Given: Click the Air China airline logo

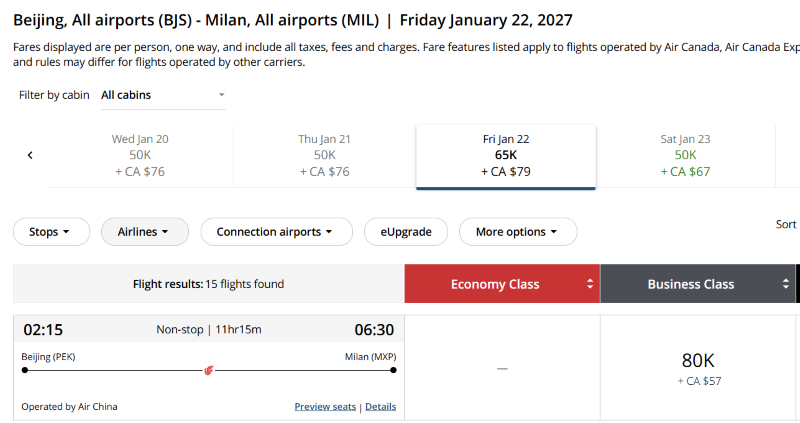Looking at the screenshot, I should (x=208, y=370).
